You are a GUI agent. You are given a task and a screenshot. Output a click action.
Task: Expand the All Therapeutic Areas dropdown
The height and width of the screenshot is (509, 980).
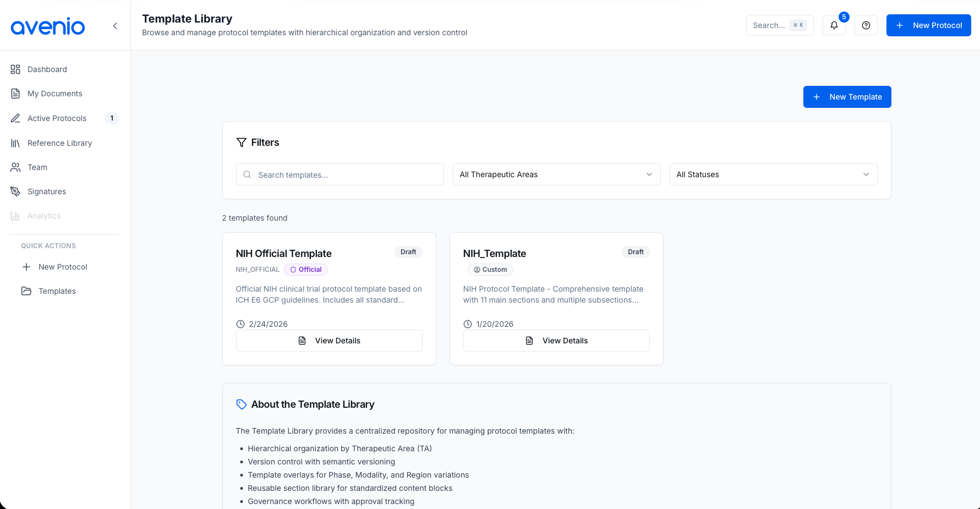556,174
